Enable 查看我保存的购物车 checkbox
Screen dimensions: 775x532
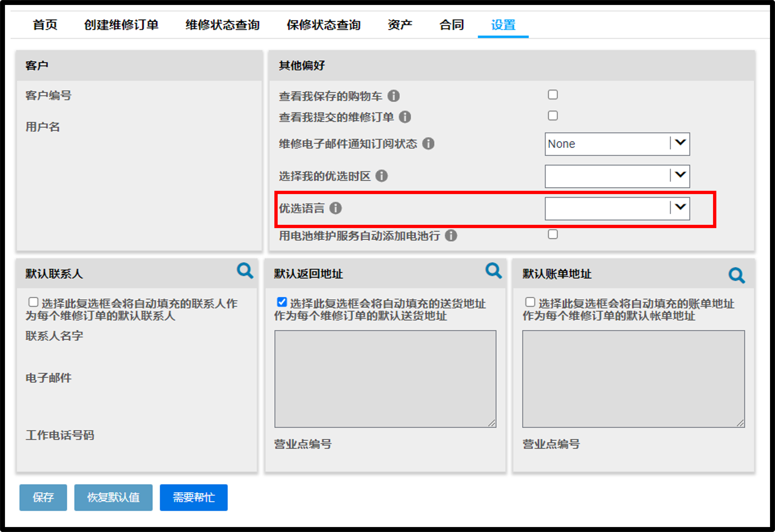[x=552, y=95]
